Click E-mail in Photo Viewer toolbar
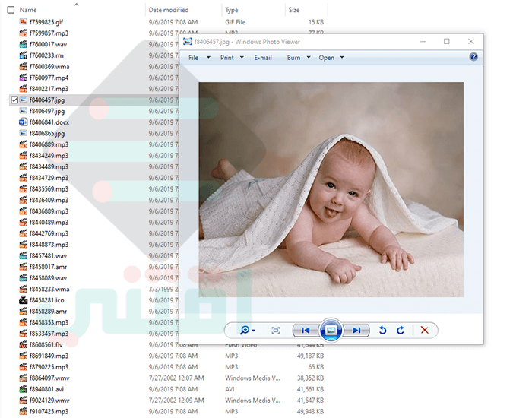The width and height of the screenshot is (532, 418). point(263,58)
